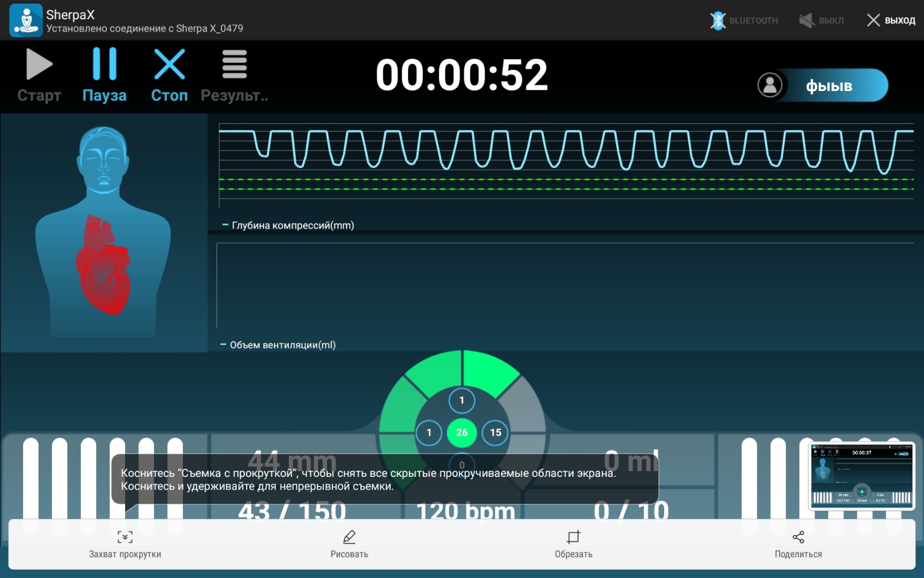Open the Результ.. results list
This screenshot has height=578, width=924.
(x=234, y=75)
